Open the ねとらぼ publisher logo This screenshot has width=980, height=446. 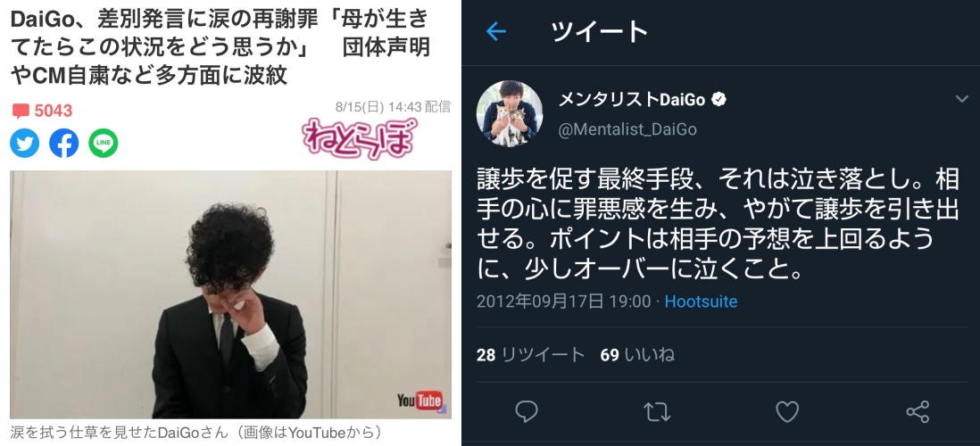pos(360,138)
